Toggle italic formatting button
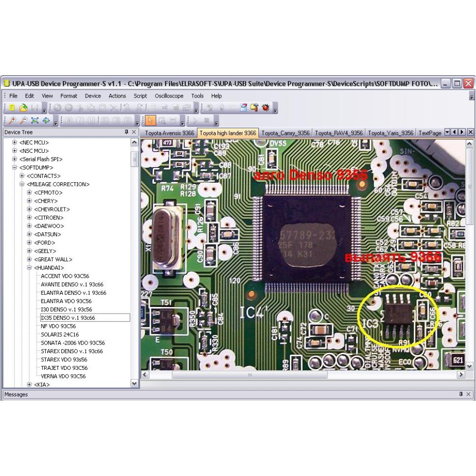Screen dimensions: 476x476 tap(80, 120)
